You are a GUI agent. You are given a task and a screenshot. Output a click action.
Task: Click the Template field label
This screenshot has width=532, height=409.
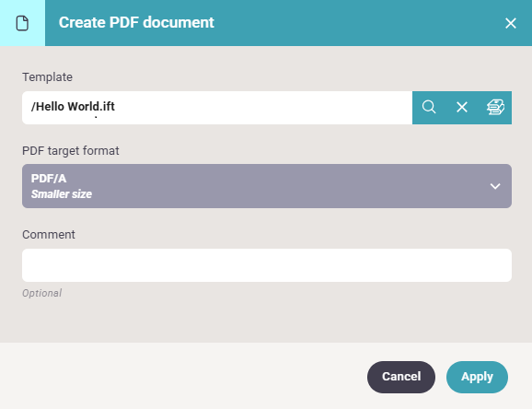click(x=47, y=77)
